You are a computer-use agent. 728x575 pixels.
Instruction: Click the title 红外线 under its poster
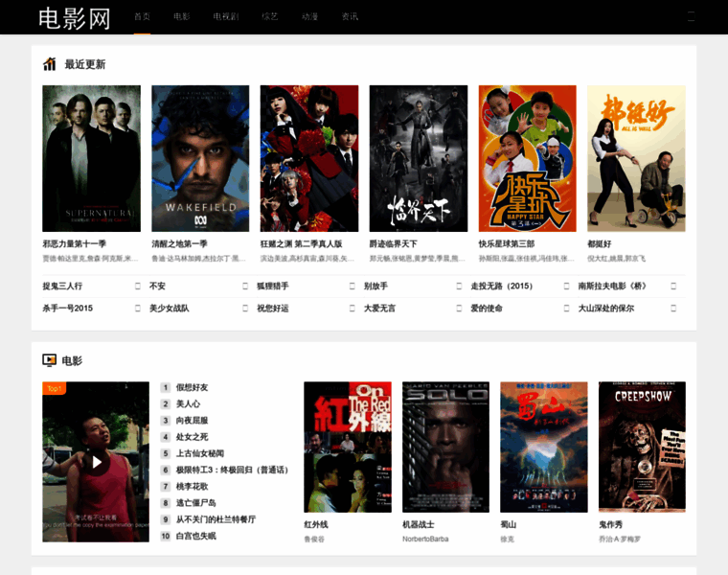(x=316, y=524)
